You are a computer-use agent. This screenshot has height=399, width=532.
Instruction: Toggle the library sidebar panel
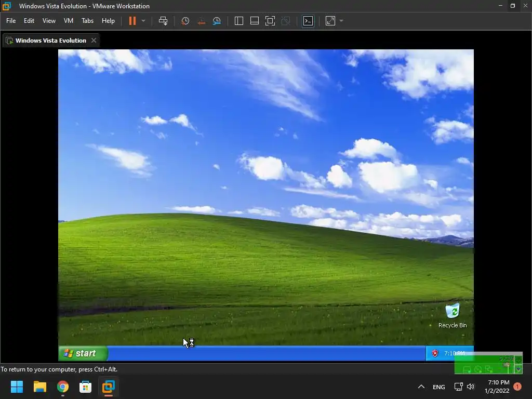239,21
